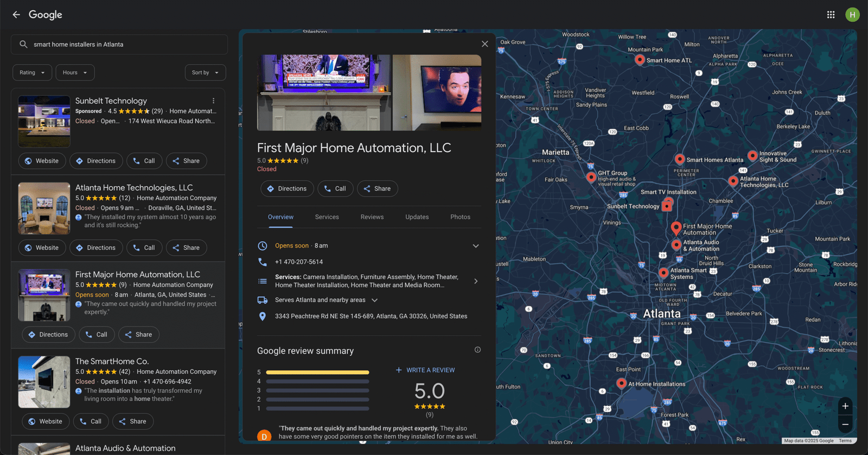Expand Serves Atlanta and nearby areas

(x=374, y=300)
